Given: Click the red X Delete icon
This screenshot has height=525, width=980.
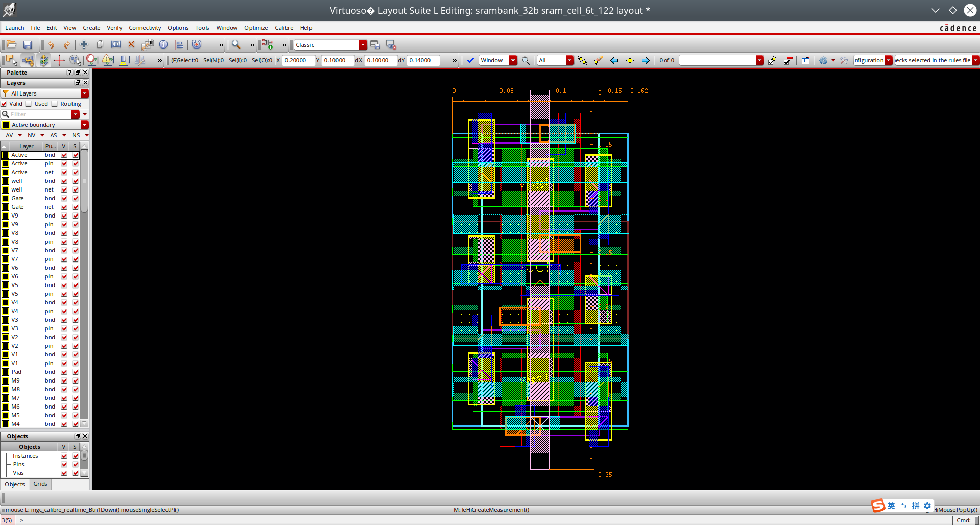Looking at the screenshot, I should [131, 45].
